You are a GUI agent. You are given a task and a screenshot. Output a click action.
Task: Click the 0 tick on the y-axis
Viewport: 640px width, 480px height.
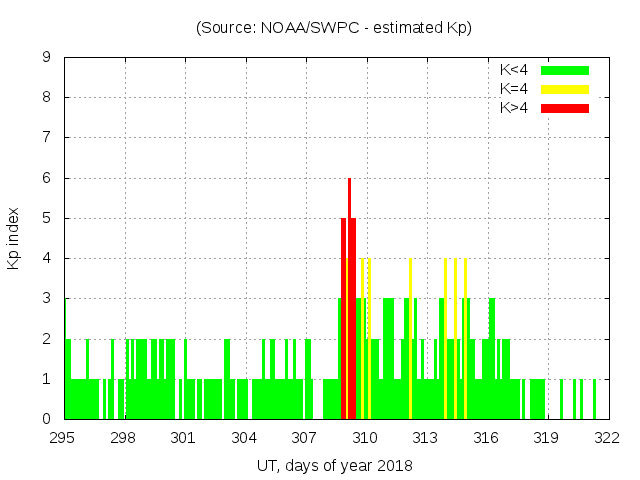[47, 420]
